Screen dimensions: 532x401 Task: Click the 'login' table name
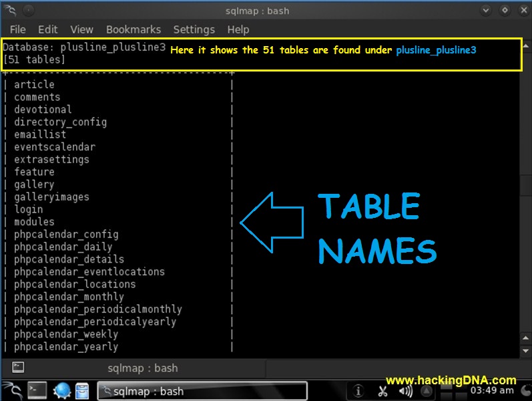(29, 210)
